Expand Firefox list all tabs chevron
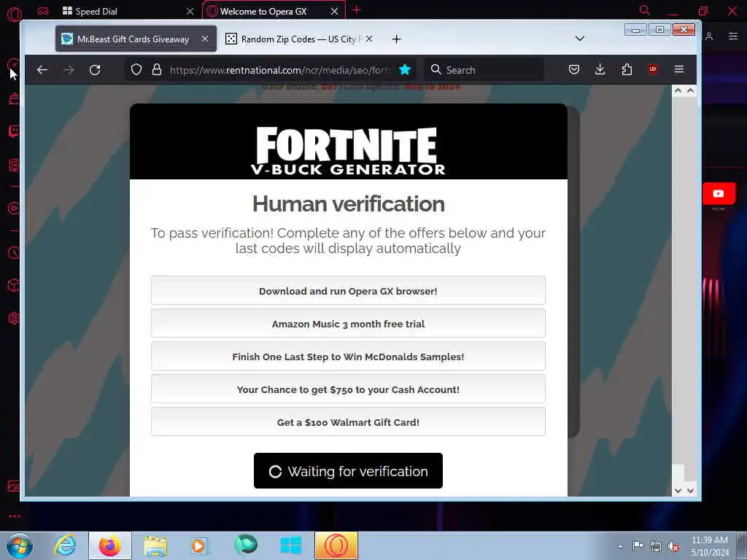Image resolution: width=747 pixels, height=560 pixels. (x=580, y=39)
